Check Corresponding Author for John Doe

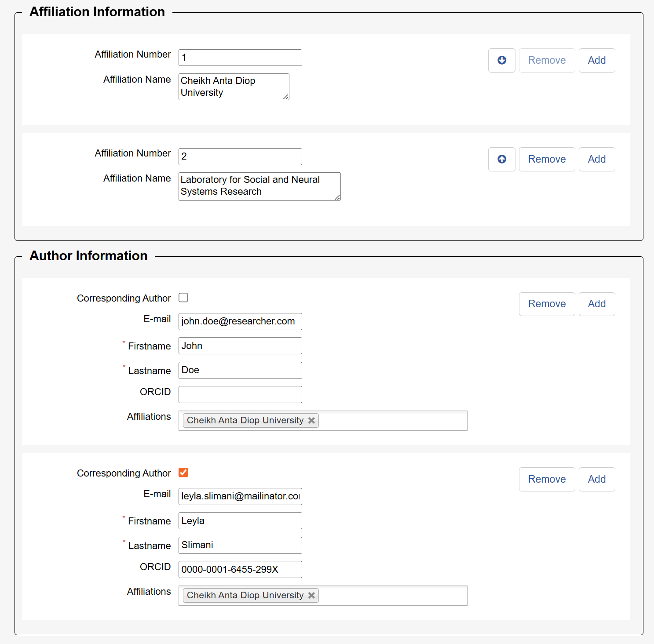183,298
